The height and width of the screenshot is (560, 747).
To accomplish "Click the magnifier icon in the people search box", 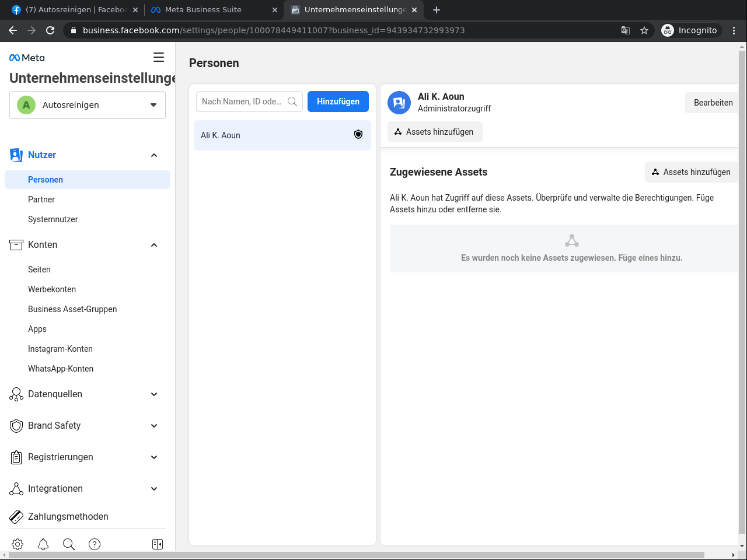I will click(x=292, y=101).
